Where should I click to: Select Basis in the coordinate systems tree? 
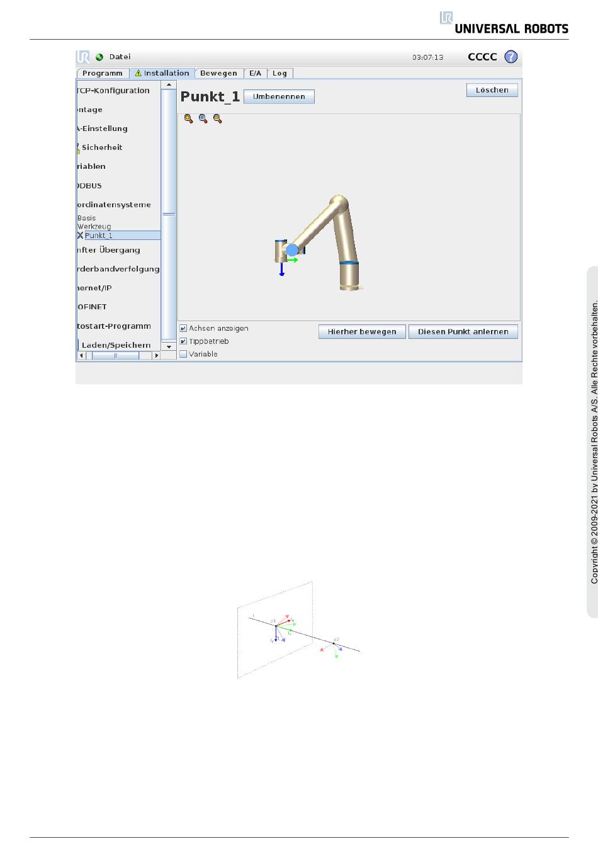click(87, 218)
